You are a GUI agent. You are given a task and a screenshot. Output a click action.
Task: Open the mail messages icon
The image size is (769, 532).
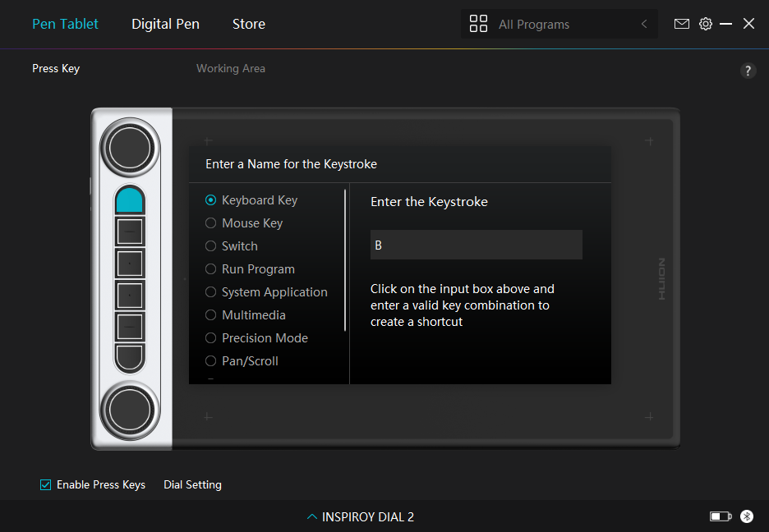[x=682, y=24]
